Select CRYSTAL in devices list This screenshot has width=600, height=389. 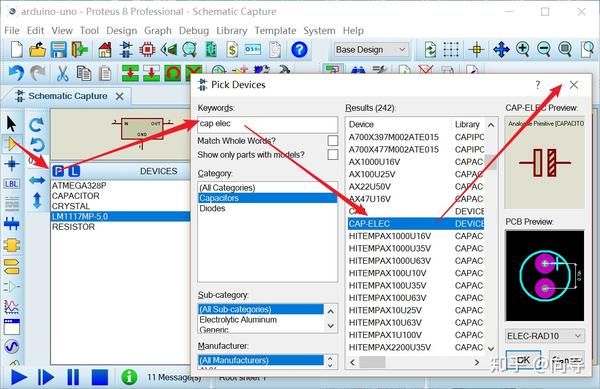[x=120, y=206]
